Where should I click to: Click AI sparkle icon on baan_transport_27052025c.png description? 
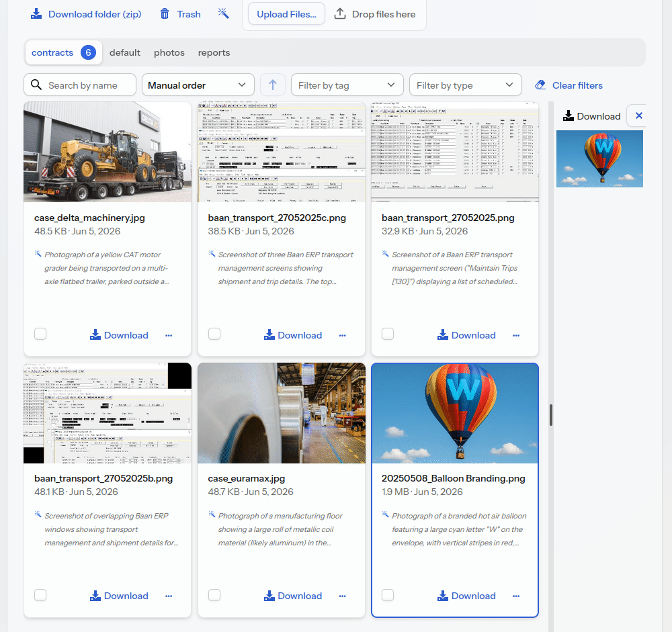(x=212, y=254)
